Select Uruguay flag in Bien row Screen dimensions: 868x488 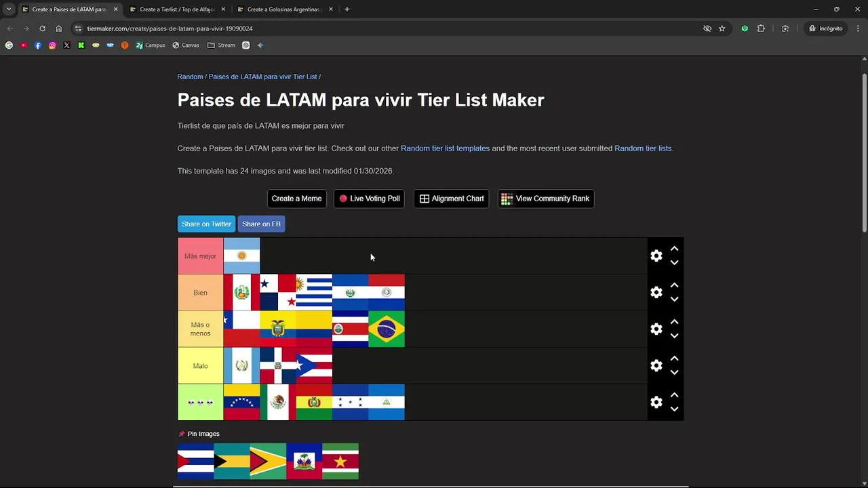(x=314, y=293)
